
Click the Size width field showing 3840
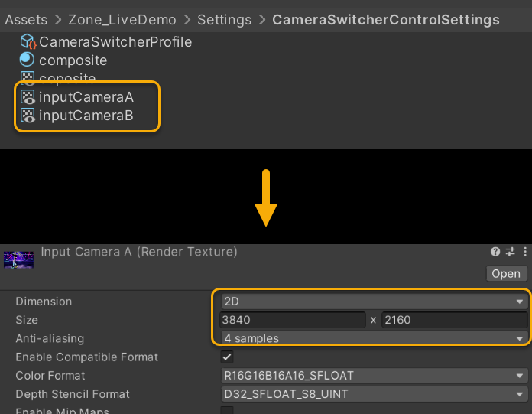tap(292, 320)
